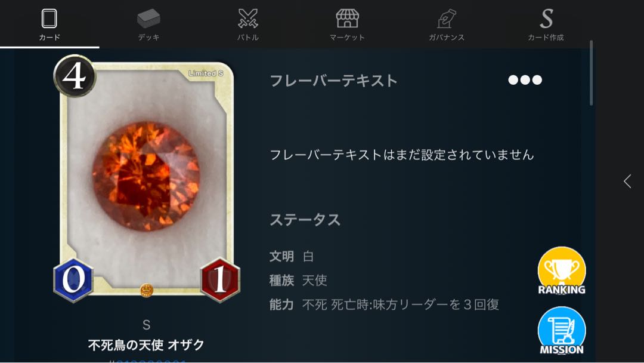Click the card name 不死鳥の天使 オザク
The width and height of the screenshot is (644, 363).
146,344
